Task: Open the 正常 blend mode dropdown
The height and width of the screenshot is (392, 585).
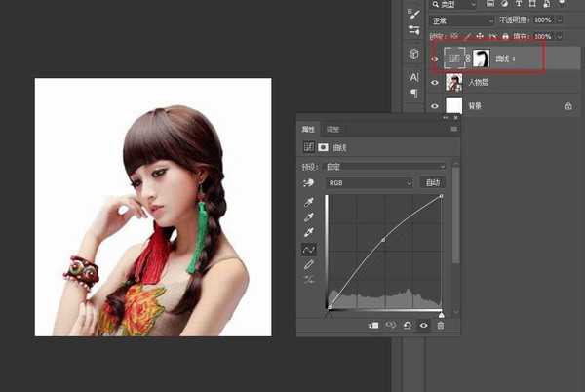Action: pos(463,20)
